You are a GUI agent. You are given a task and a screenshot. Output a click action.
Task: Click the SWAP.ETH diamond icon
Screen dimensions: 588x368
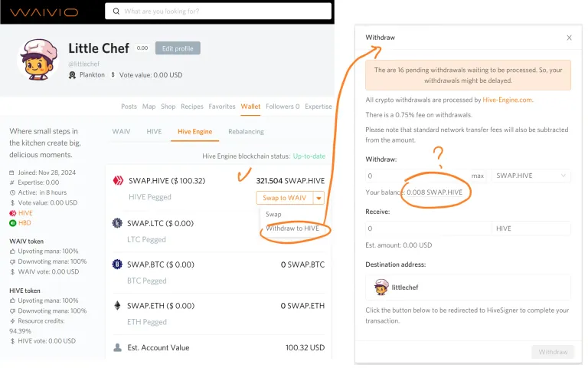pos(117,306)
